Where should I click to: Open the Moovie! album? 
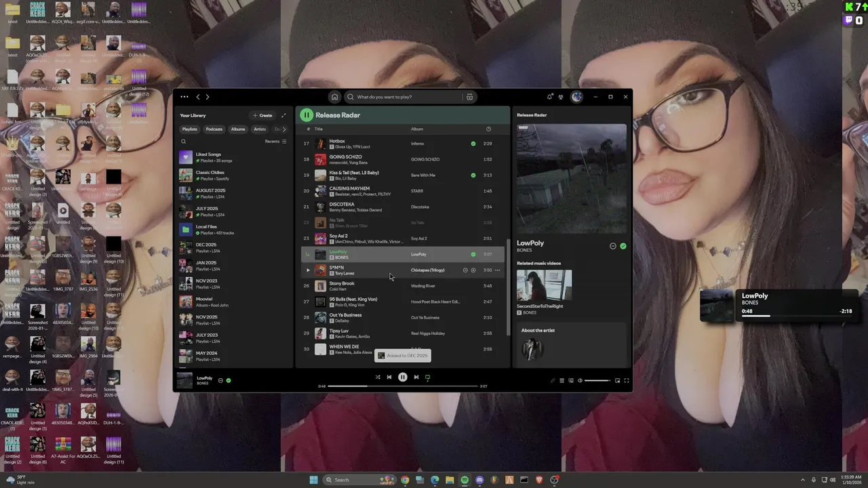[235, 302]
